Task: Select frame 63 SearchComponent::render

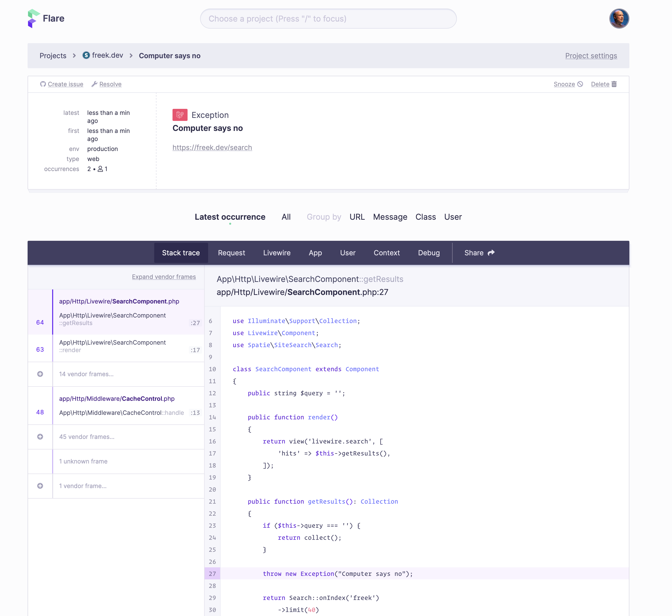Action: click(x=116, y=348)
